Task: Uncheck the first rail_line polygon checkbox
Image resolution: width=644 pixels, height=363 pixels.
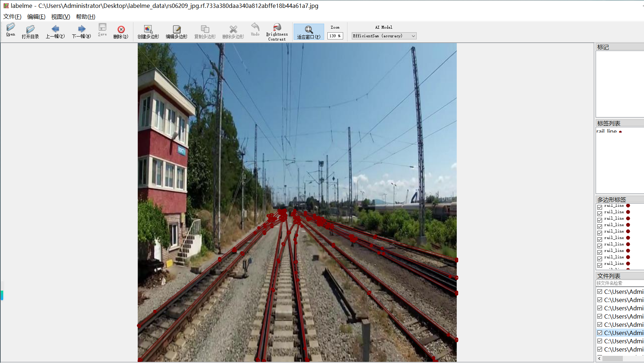Action: click(x=600, y=207)
